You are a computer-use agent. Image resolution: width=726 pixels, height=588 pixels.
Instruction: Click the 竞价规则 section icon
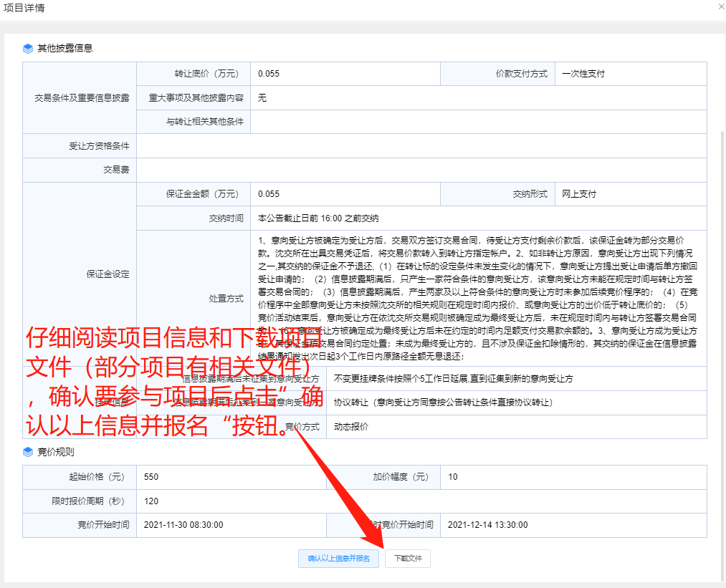(28, 452)
